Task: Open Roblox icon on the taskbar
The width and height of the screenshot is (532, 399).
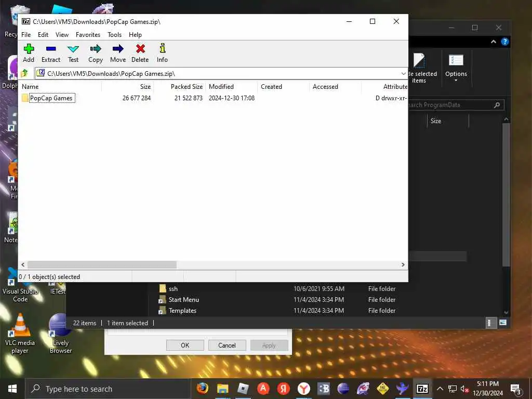Action: (243, 389)
